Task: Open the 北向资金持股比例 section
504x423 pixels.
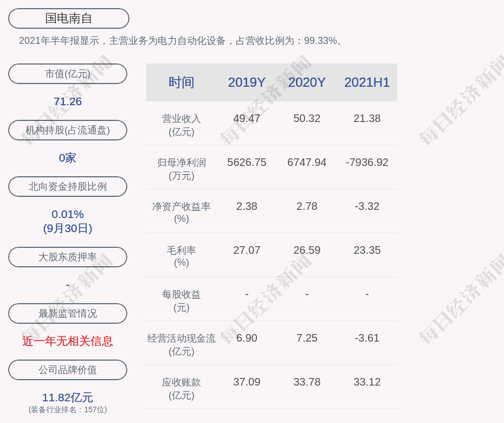Action: (x=67, y=187)
